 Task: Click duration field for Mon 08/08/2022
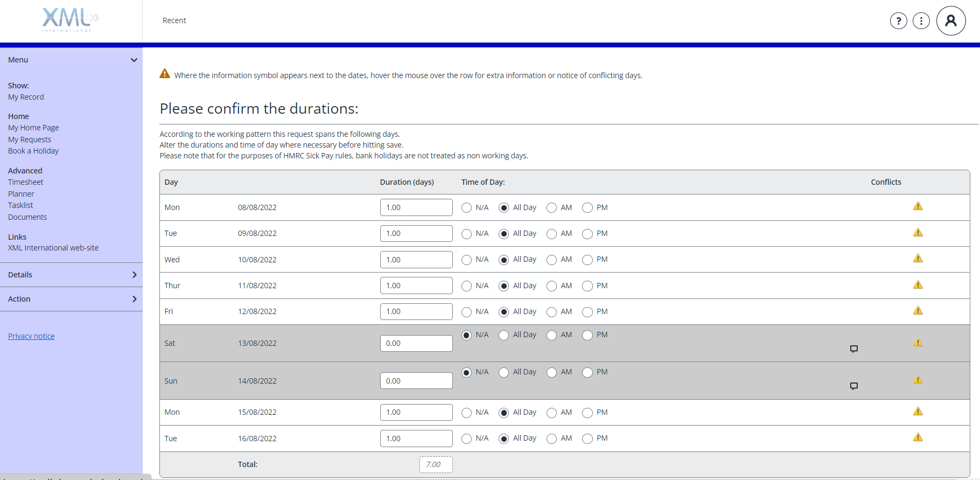pos(416,207)
